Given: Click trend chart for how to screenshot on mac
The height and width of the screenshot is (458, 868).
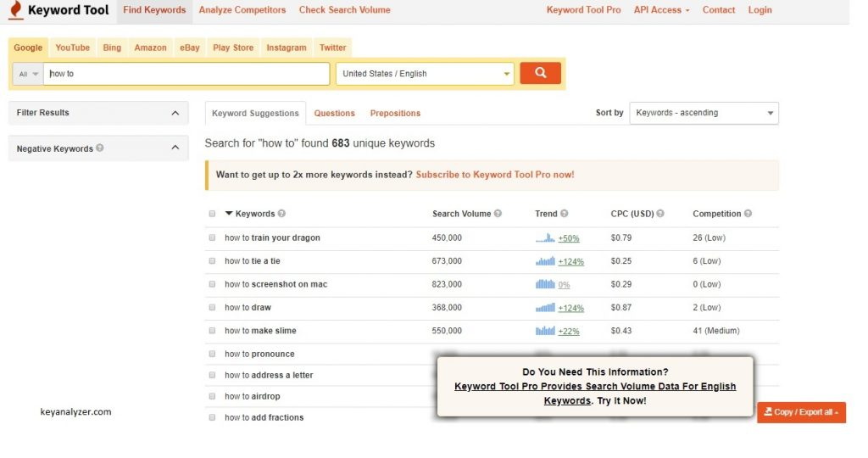Looking at the screenshot, I should point(545,285).
